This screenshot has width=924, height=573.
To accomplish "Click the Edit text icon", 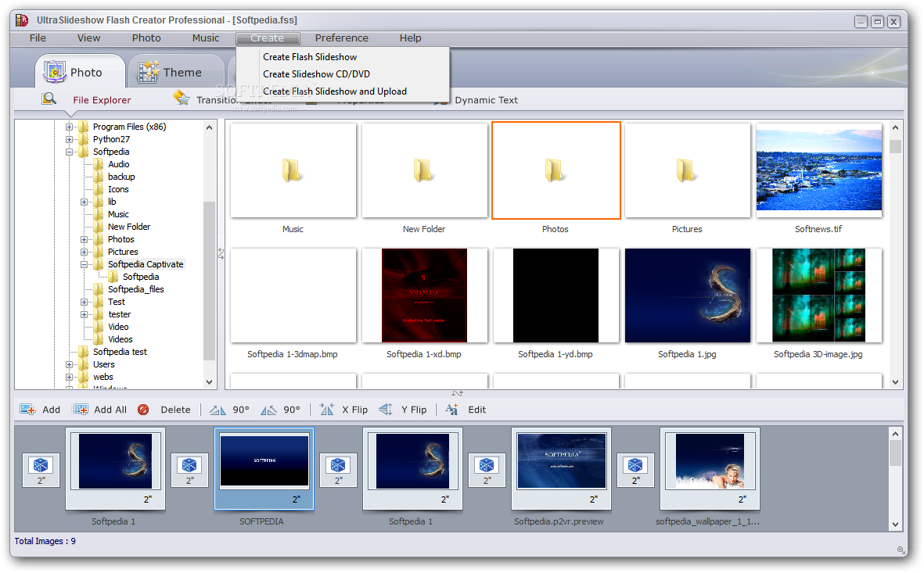I will click(452, 410).
